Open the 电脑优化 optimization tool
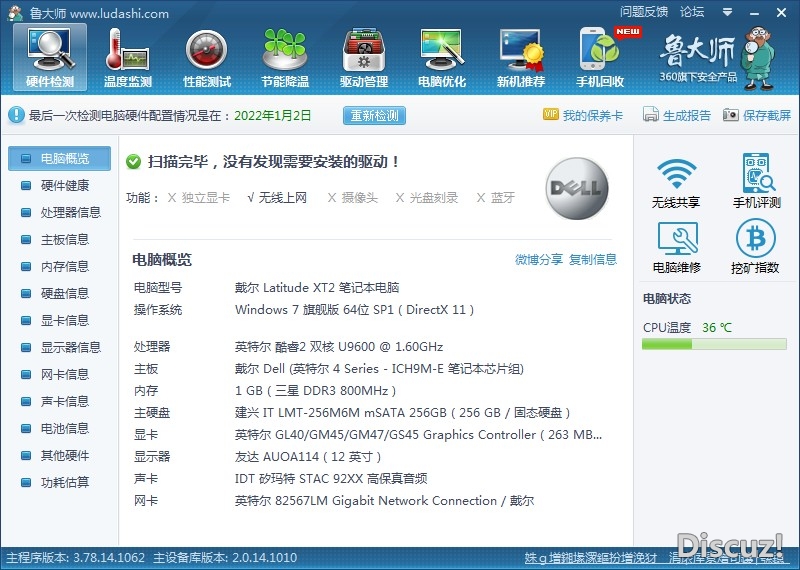 click(x=442, y=58)
